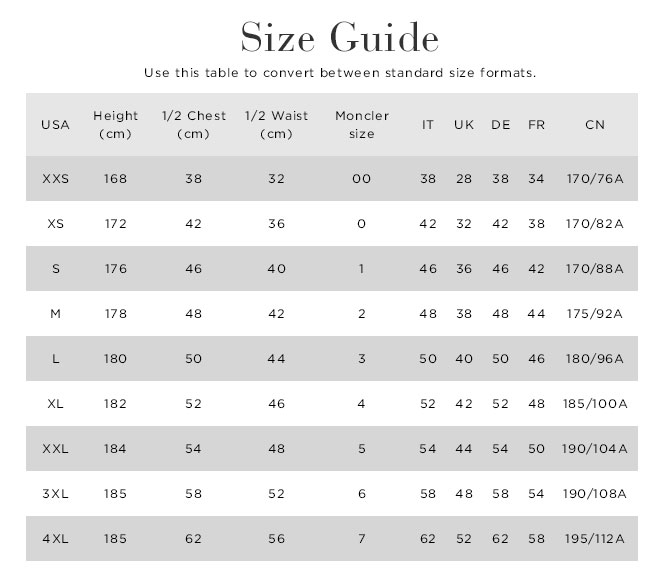
Task: Select the XS size row label
Action: (55, 224)
